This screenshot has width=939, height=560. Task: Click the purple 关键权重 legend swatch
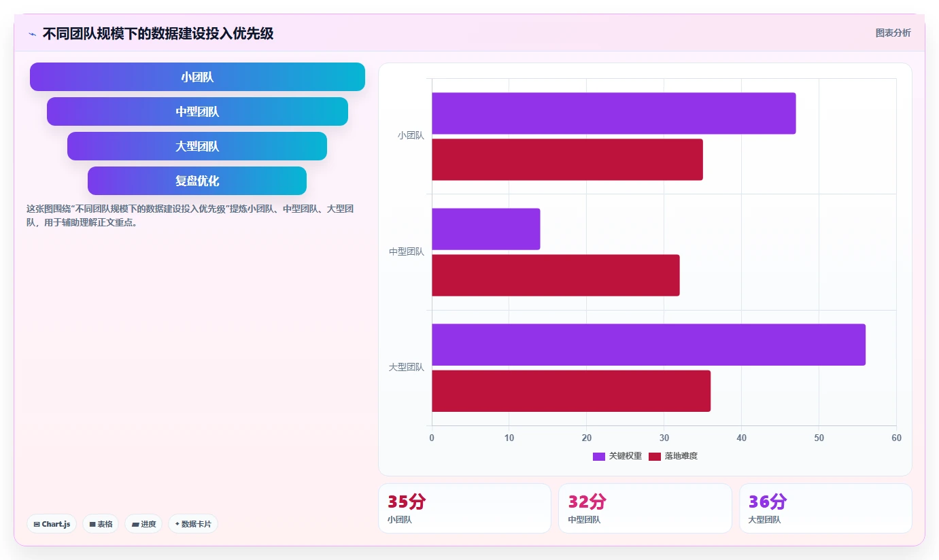[599, 456]
